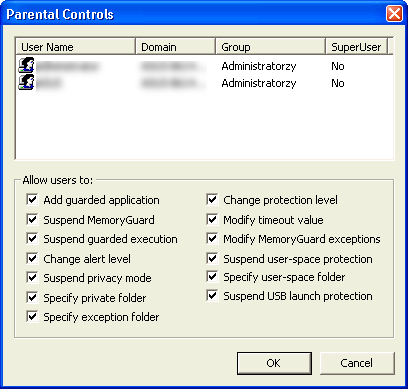Select the first user account icon

(x=26, y=65)
